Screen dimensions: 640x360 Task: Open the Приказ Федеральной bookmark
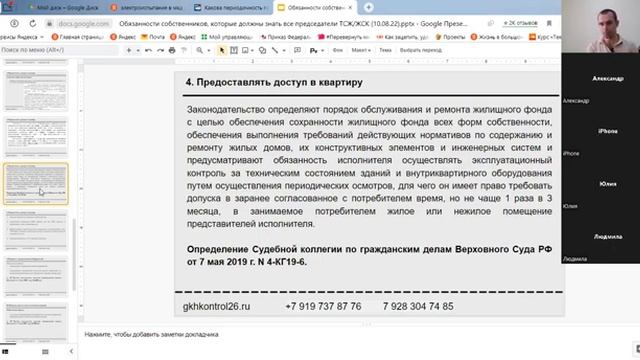pos(286,37)
